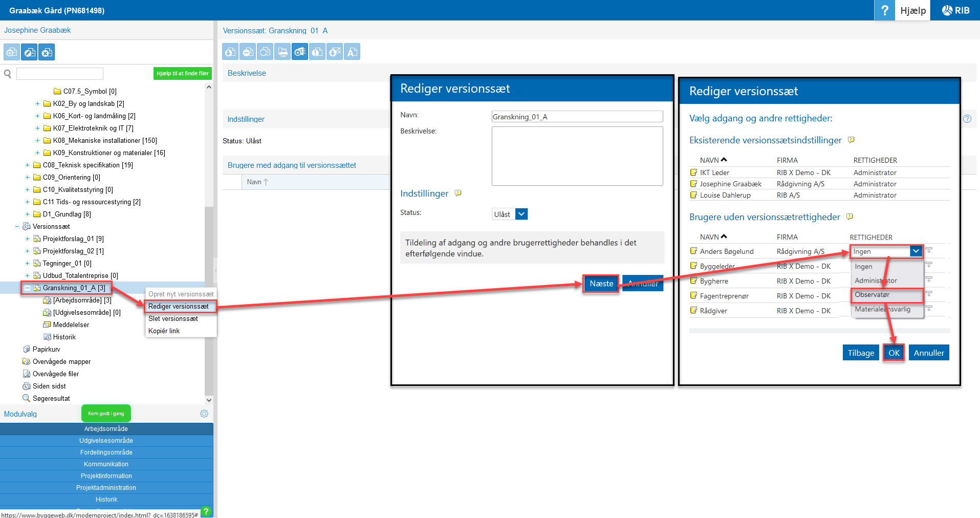Click the download files toolbar icon
The width and height of the screenshot is (980, 518).
(230, 52)
